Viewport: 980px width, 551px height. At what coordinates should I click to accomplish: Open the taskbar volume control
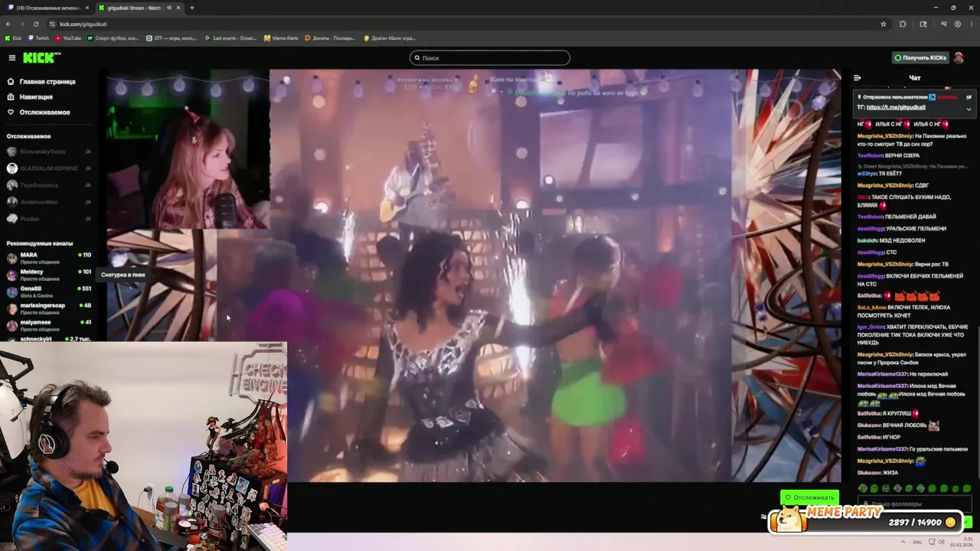coord(941,542)
